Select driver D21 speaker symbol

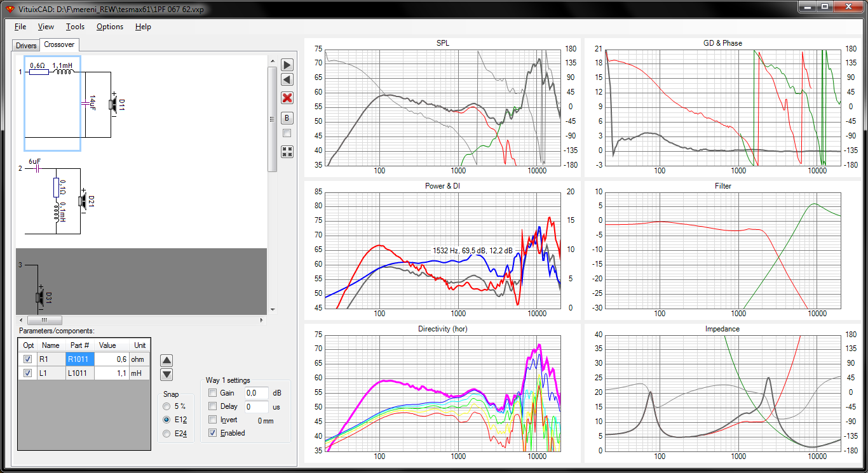pyautogui.click(x=81, y=201)
